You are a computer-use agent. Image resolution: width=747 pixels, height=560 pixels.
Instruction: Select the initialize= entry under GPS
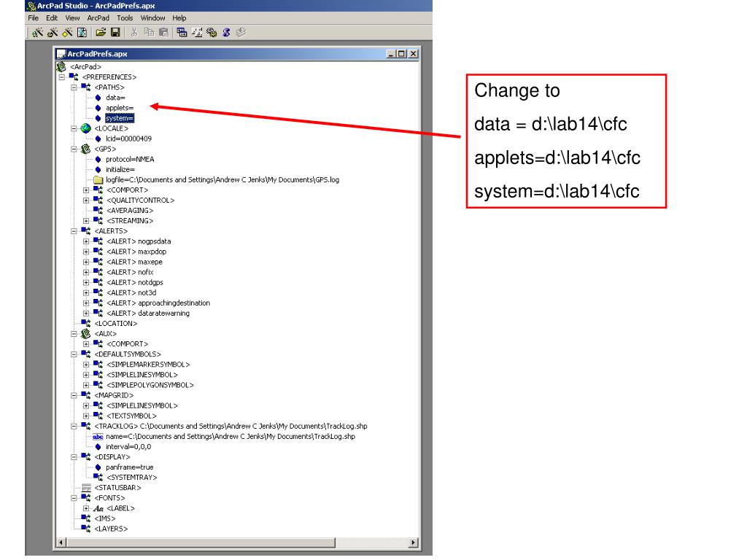click(x=120, y=169)
